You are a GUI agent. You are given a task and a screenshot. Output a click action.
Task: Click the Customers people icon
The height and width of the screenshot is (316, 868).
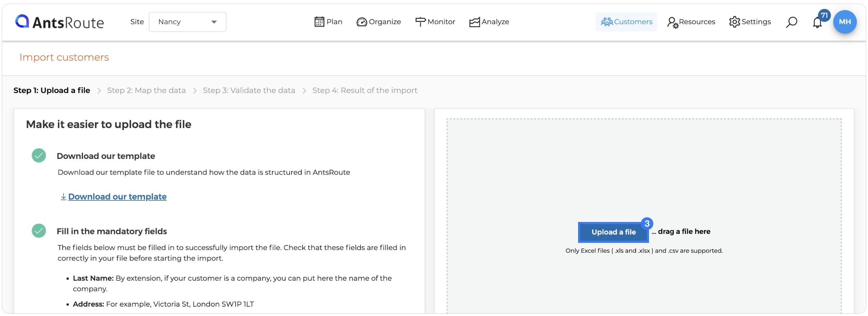(607, 22)
